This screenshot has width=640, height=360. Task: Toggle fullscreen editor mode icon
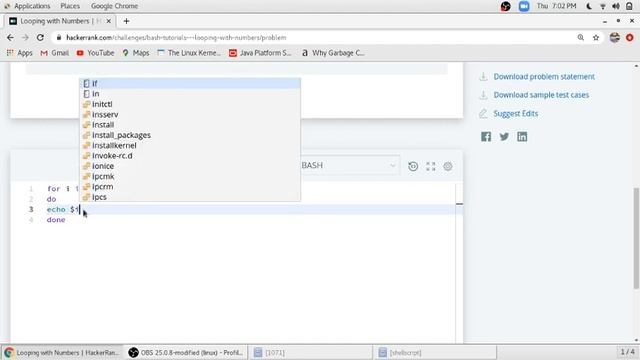(431, 166)
